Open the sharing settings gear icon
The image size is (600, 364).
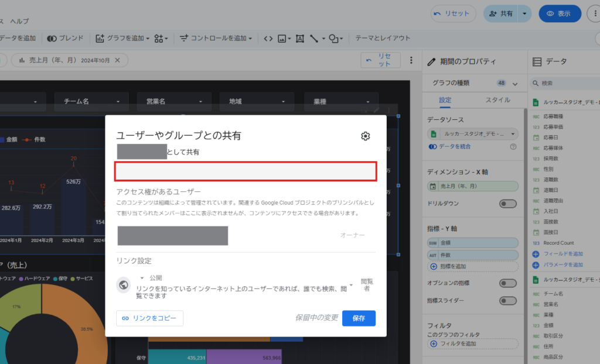click(x=366, y=136)
